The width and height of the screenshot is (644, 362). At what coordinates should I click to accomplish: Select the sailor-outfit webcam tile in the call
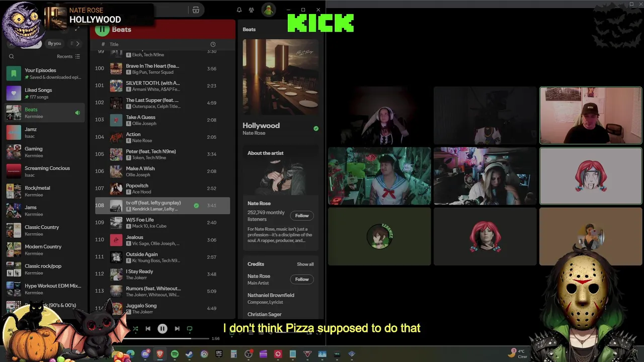pos(379,176)
